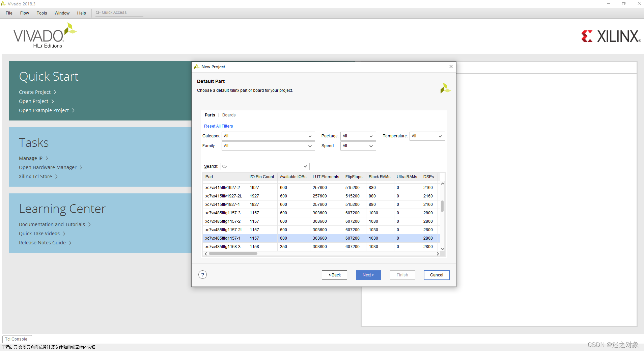The image size is (644, 351).
Task: Click the arrow beside Open Hardware Manager
Action: [81, 167]
